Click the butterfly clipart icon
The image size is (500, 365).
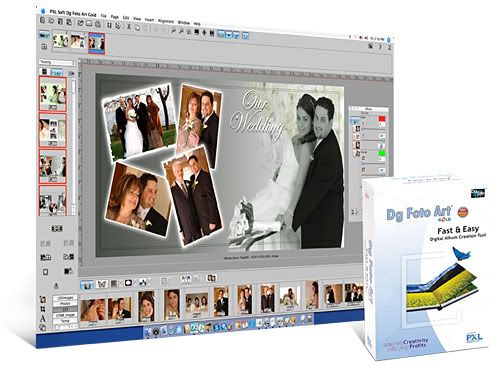click(102, 284)
